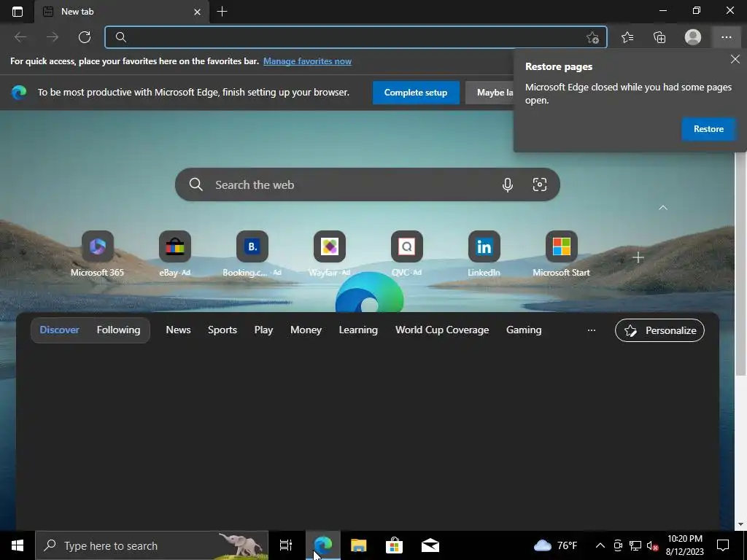This screenshot has width=747, height=560.
Task: Open the user profile icon
Action: [693, 37]
